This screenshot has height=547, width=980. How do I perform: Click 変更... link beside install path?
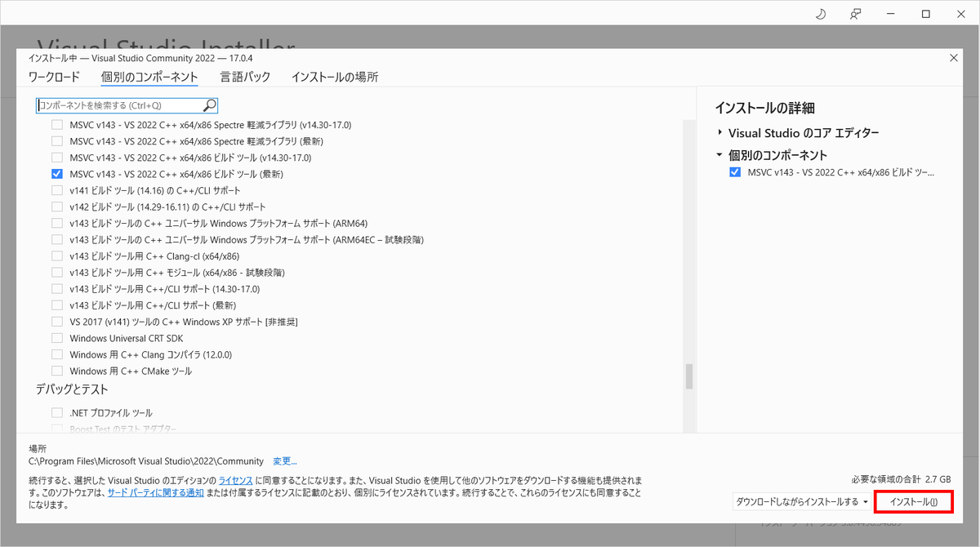pos(284,461)
